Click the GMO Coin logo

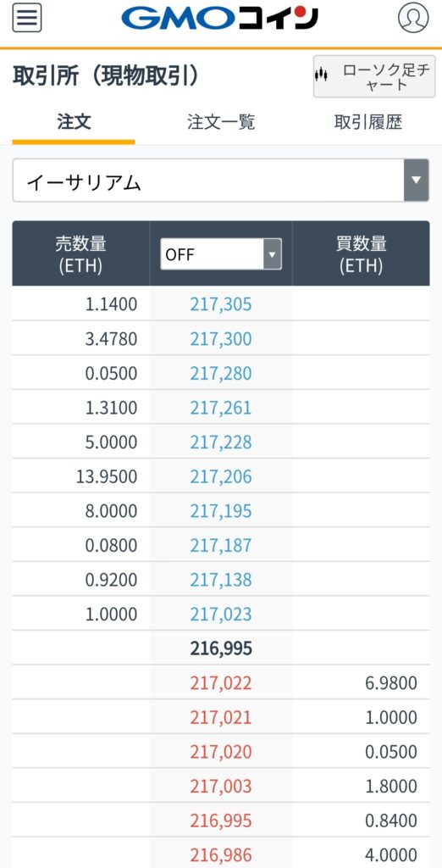219,19
